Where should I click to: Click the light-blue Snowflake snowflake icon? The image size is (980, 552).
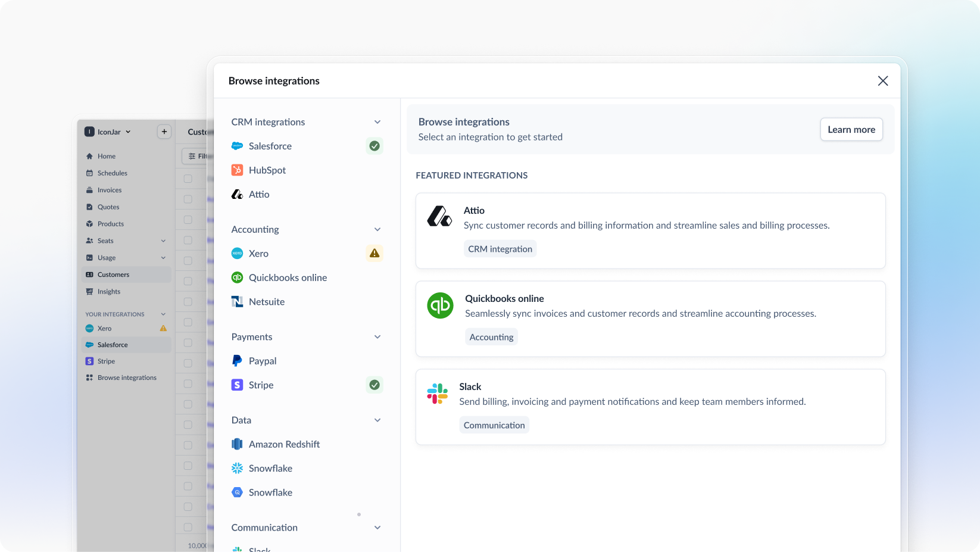coord(237,468)
